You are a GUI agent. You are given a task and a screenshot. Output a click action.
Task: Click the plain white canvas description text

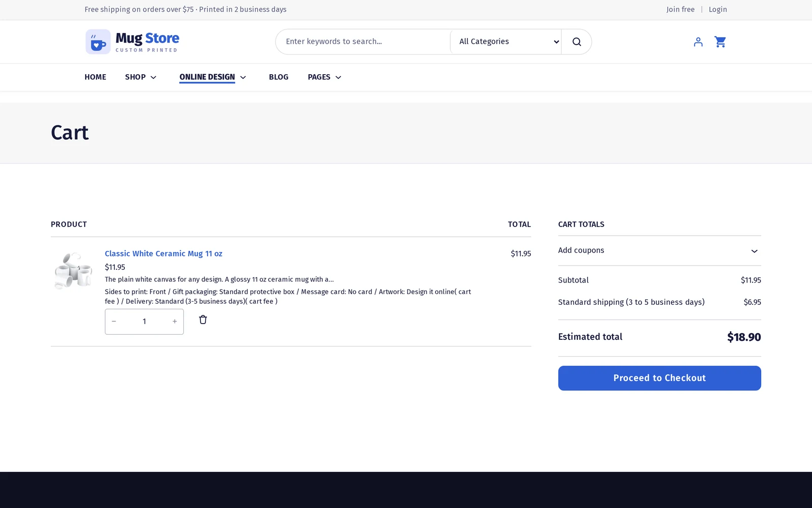click(219, 279)
